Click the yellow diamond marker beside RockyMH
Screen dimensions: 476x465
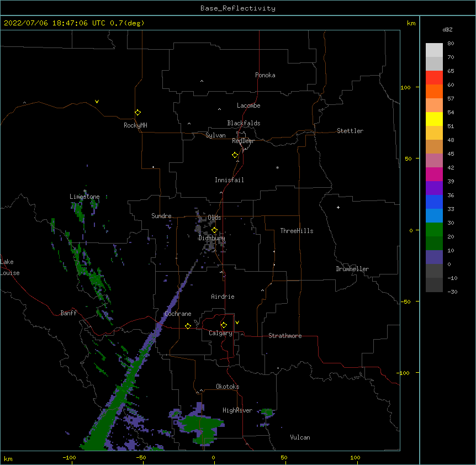(x=137, y=112)
